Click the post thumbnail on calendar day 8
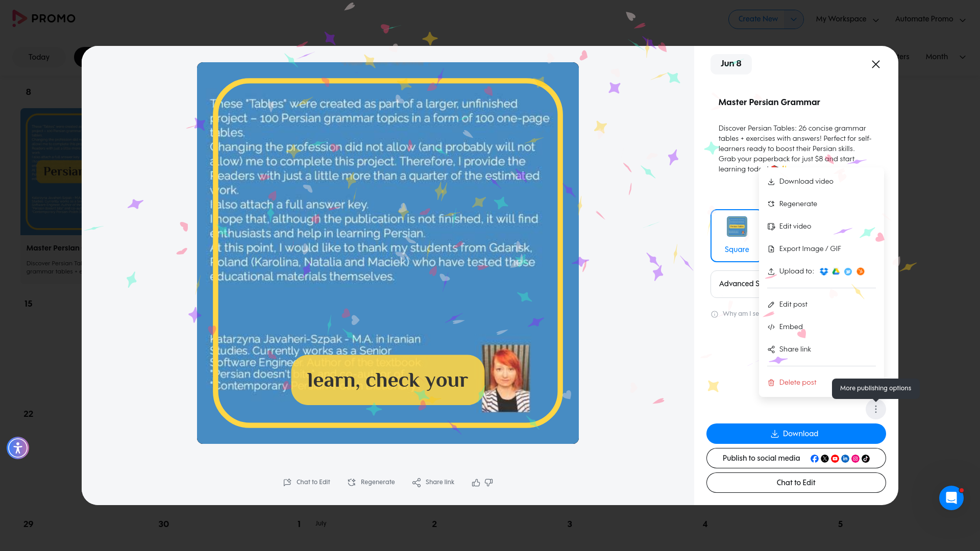The height and width of the screenshot is (551, 980). click(51, 171)
